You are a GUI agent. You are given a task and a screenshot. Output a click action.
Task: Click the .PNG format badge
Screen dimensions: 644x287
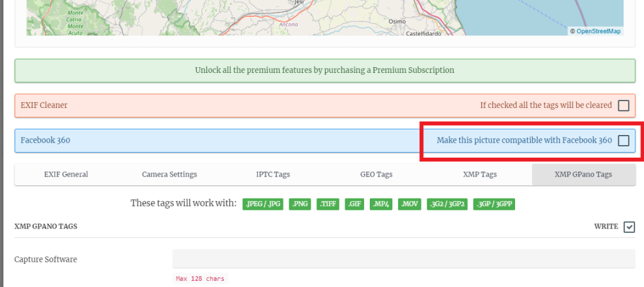pyautogui.click(x=300, y=204)
